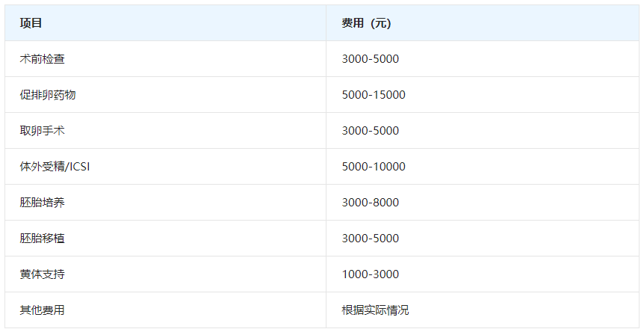Select the 胚胎移植 cell
This screenshot has height=332, width=644.
42,239
